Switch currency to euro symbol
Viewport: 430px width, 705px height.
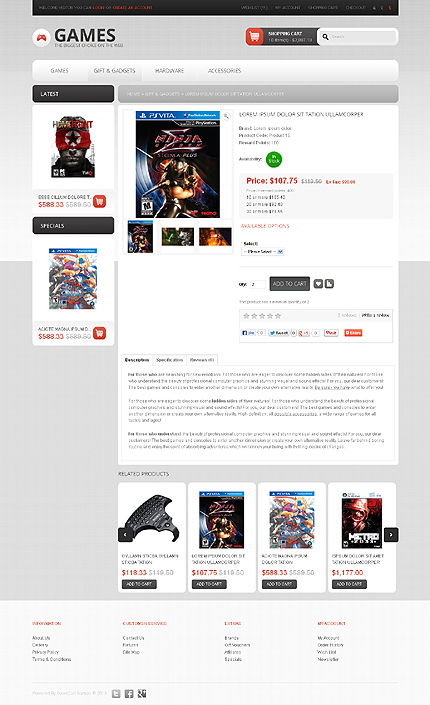click(x=382, y=8)
